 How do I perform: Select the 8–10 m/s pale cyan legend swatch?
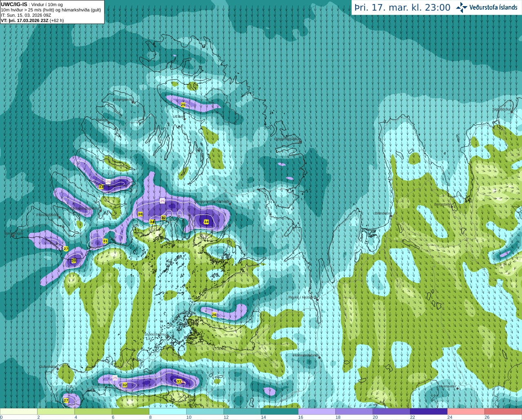[x=168, y=411]
